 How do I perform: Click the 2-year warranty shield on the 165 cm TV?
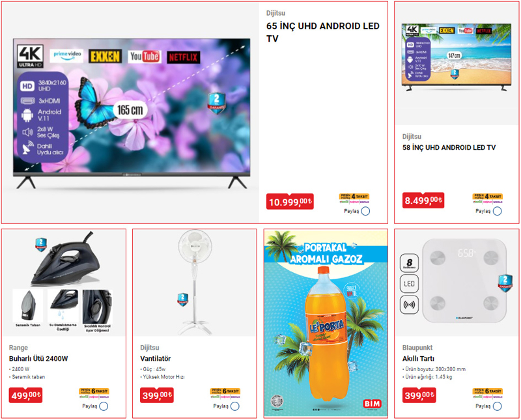[217, 103]
